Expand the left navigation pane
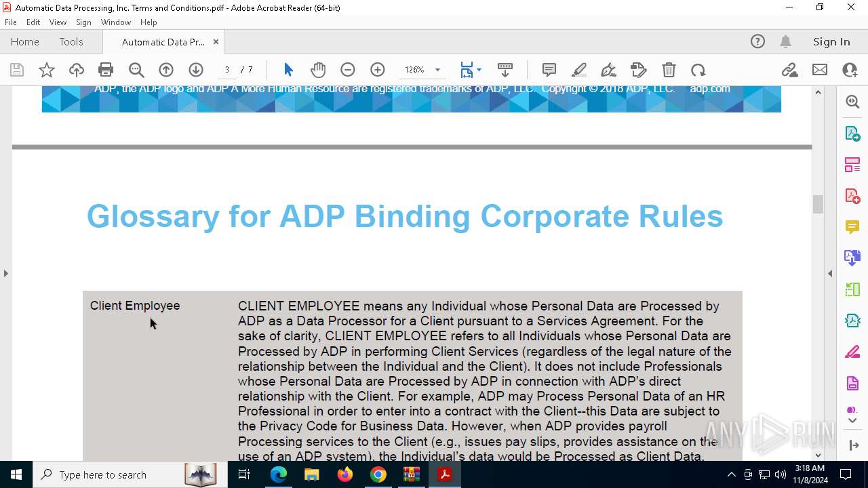The width and height of the screenshot is (868, 488). point(5,273)
